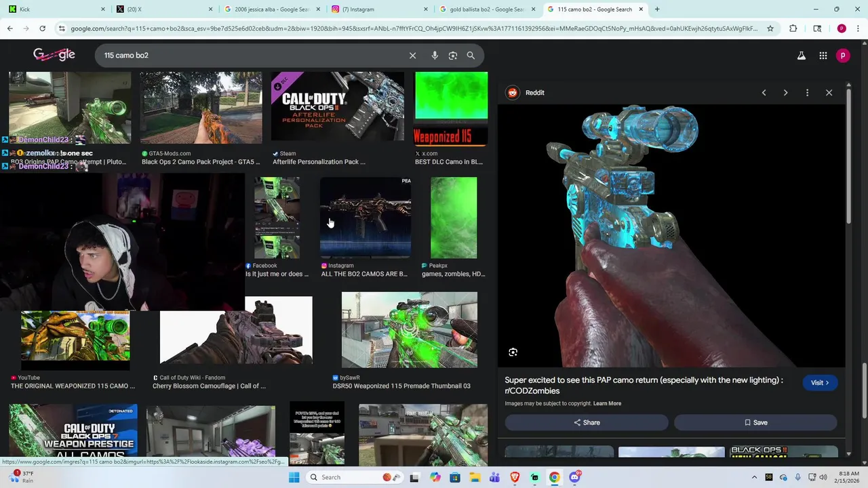Screen dimensions: 868x488
Task: Switch to the (20) X tab
Action: [164, 9]
